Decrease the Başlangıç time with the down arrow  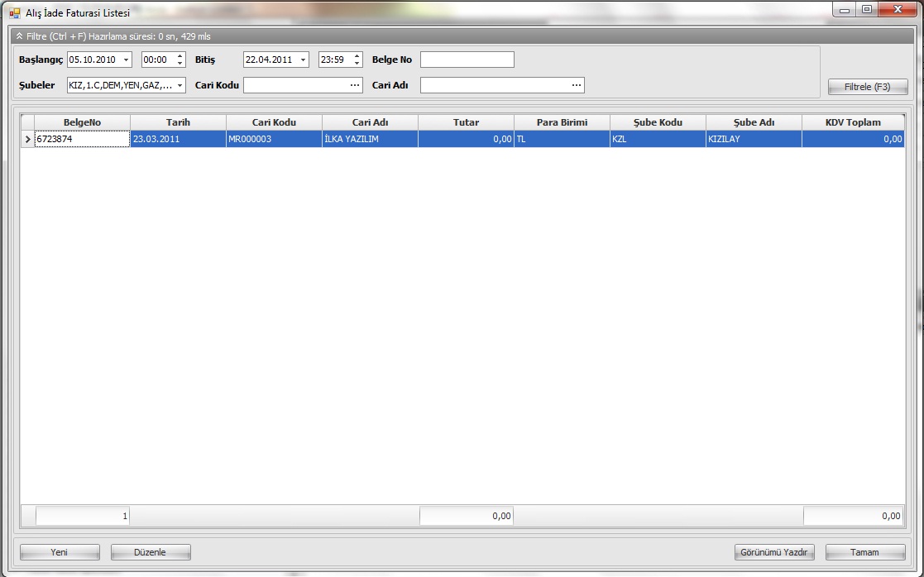click(x=180, y=63)
